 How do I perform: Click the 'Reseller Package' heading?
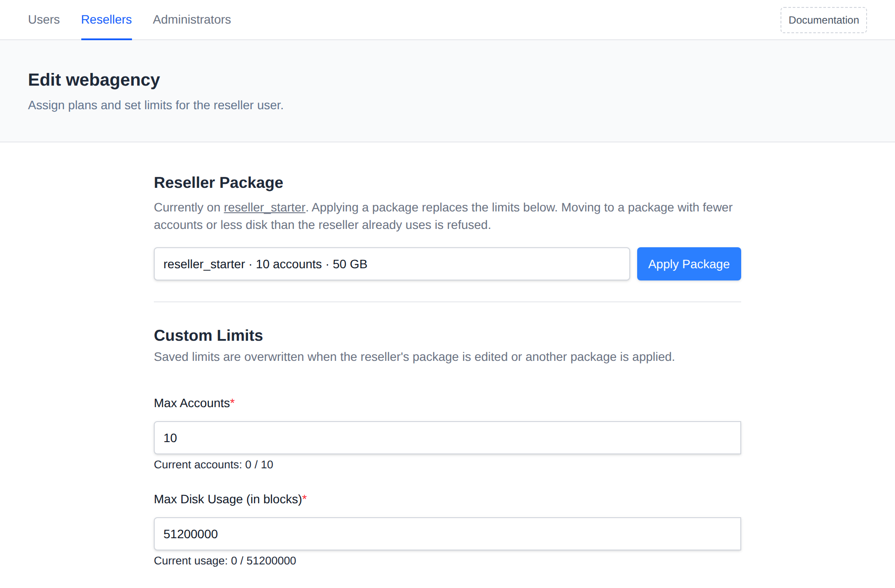pyautogui.click(x=219, y=183)
